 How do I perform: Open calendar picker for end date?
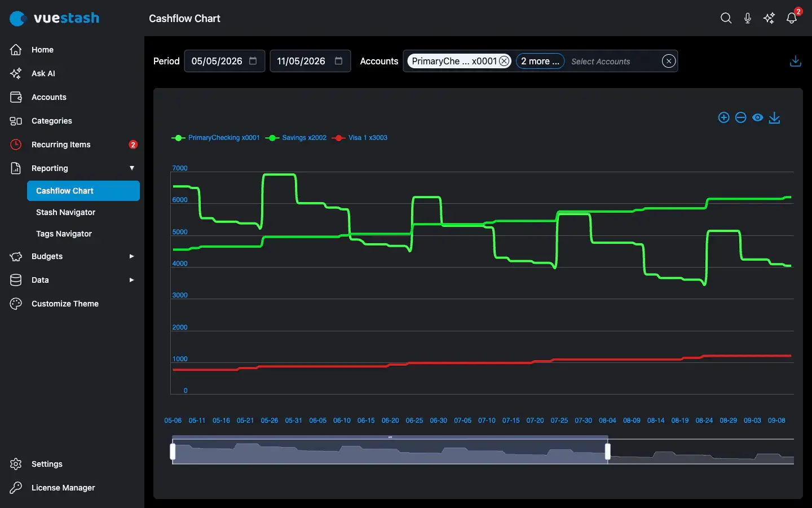(x=339, y=61)
